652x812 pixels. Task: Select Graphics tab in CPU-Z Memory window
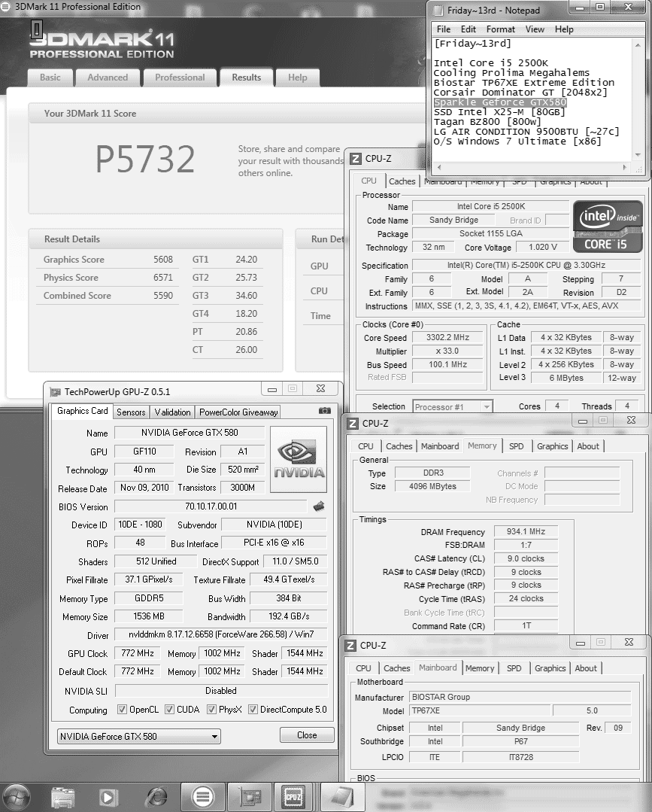552,446
